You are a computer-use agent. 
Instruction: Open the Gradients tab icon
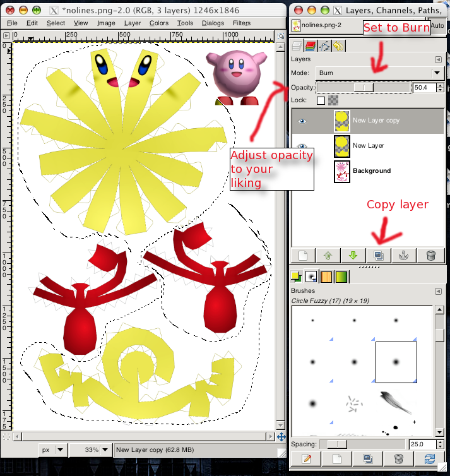(341, 277)
